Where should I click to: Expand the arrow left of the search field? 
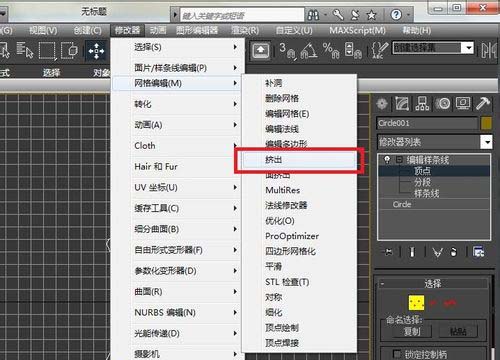175,15
